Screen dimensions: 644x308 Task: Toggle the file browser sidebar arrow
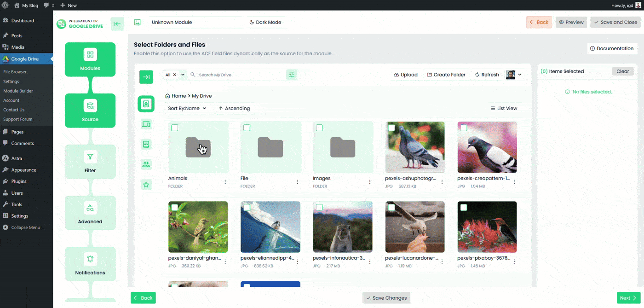146,77
